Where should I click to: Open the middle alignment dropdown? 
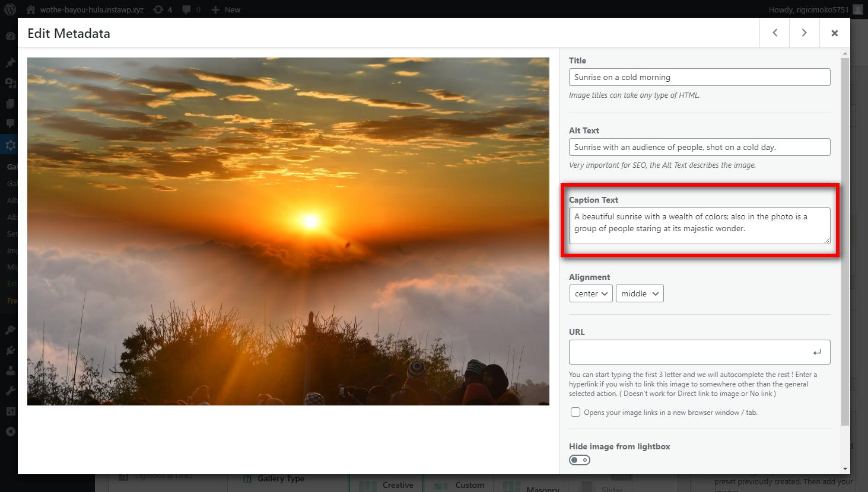click(x=639, y=293)
